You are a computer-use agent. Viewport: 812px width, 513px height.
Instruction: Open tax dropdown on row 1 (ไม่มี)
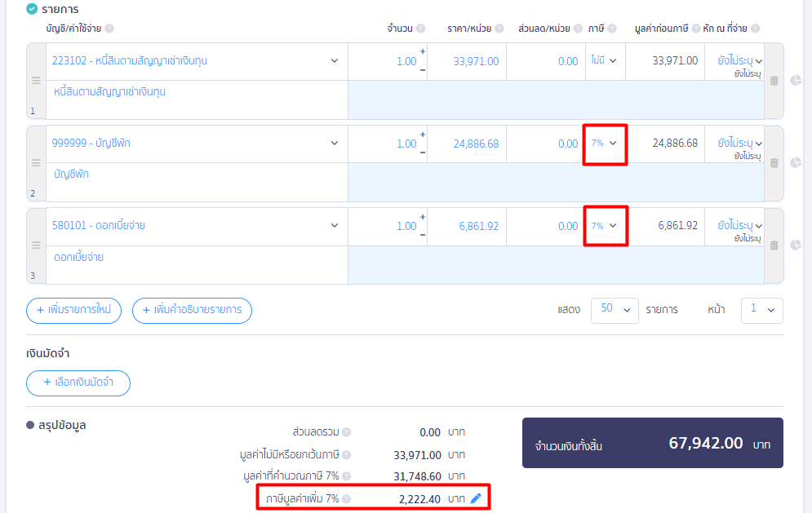(x=604, y=60)
